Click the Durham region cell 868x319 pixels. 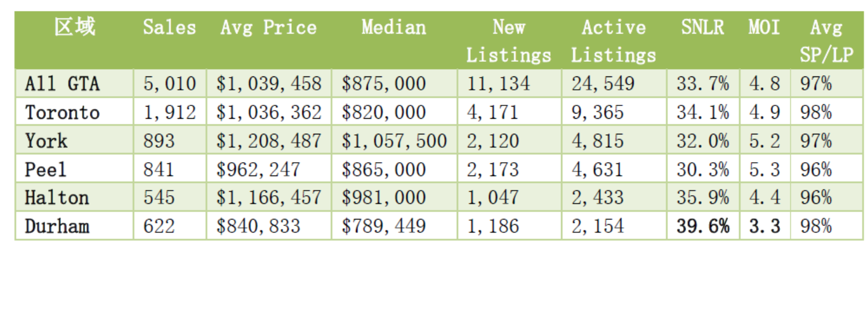pos(57,226)
